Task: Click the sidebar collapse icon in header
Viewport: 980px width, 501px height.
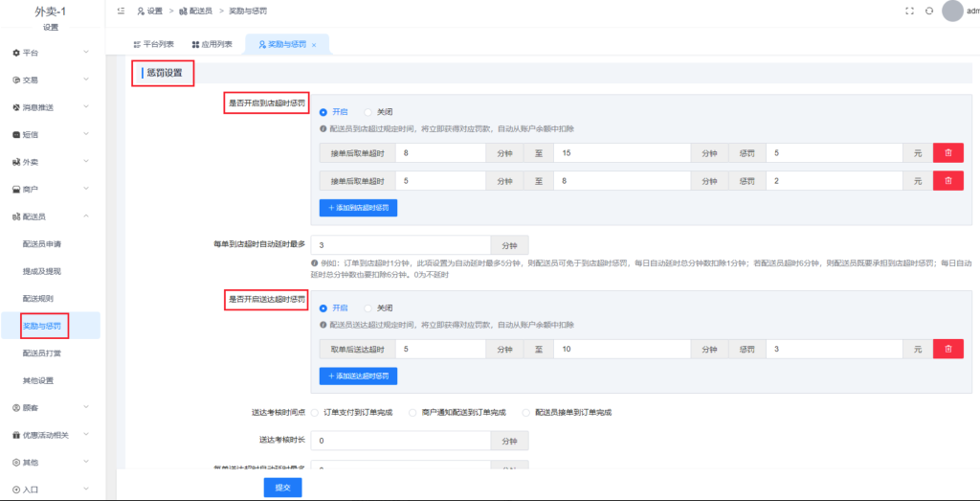Action: click(x=120, y=11)
